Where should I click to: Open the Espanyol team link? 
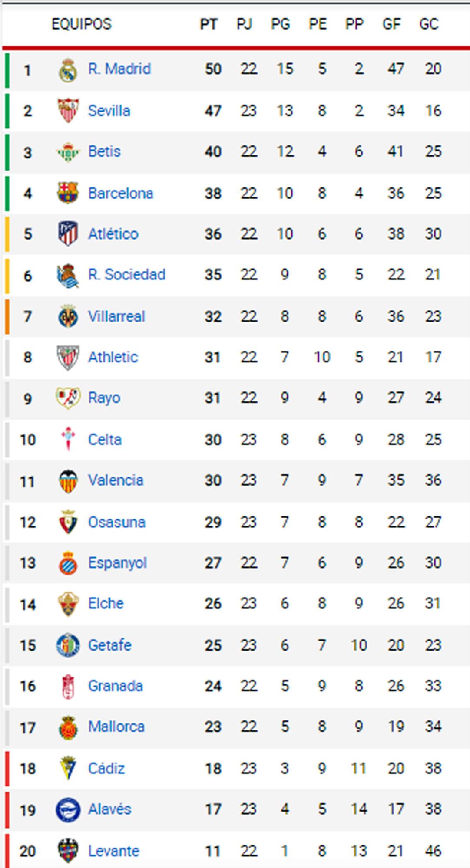(117, 563)
